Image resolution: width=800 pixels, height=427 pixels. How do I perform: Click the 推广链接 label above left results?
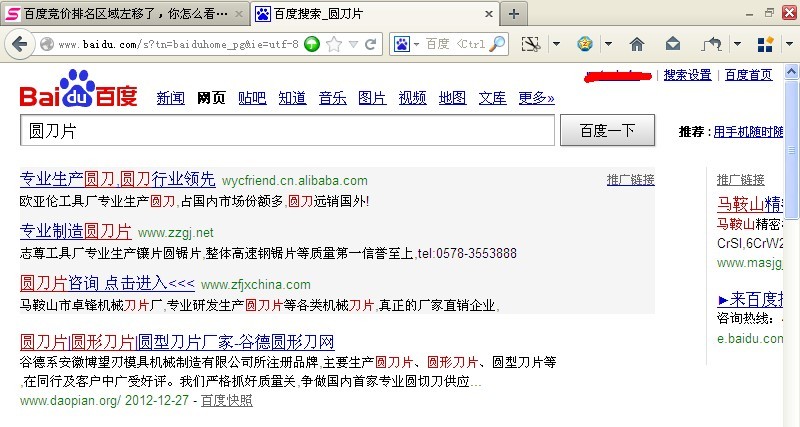pos(631,180)
